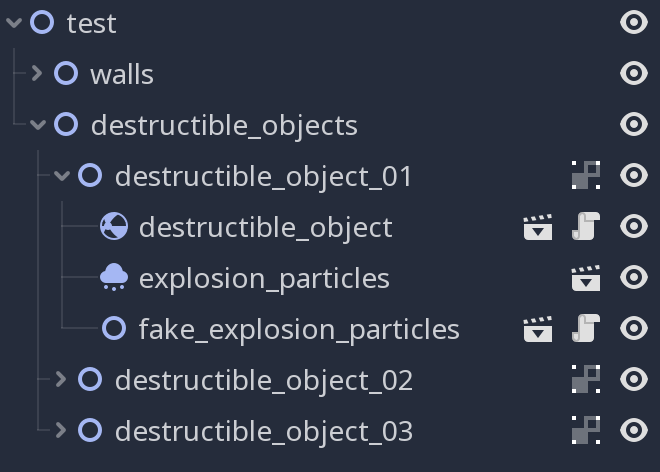Hide the explosion_particles node
The image size is (660, 472).
[634, 277]
